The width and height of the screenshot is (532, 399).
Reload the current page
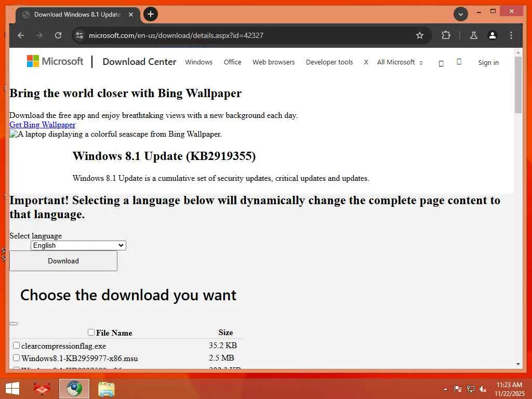click(58, 35)
